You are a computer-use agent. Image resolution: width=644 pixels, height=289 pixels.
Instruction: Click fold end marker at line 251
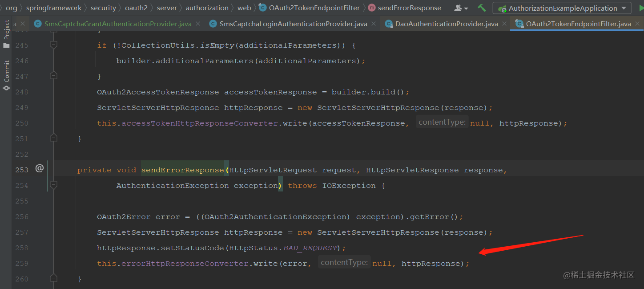point(54,138)
